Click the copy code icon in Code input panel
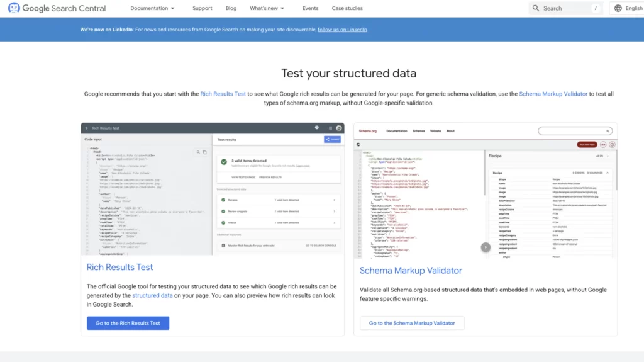Image resolution: width=644 pixels, height=362 pixels. (204, 152)
